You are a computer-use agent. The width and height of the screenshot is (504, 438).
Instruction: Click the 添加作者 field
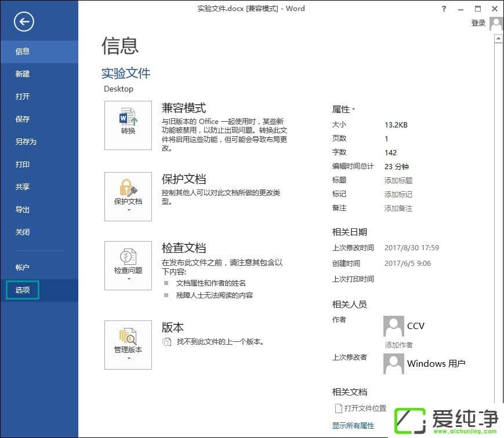398,345
